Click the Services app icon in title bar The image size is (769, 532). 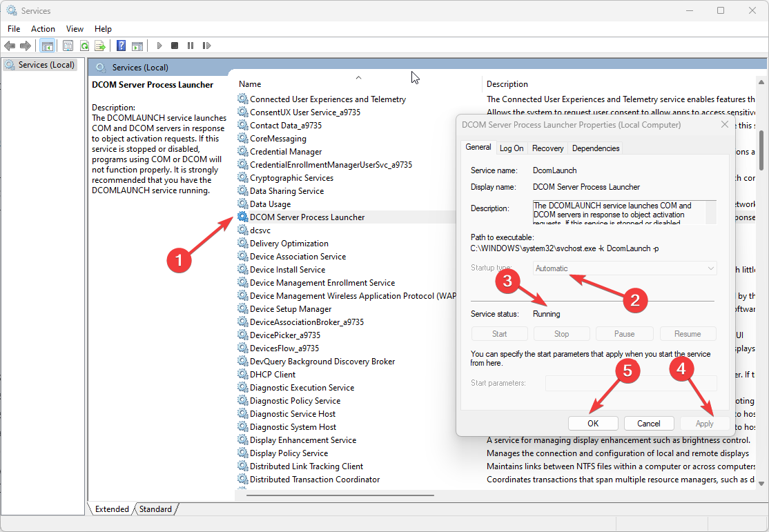[x=11, y=10]
